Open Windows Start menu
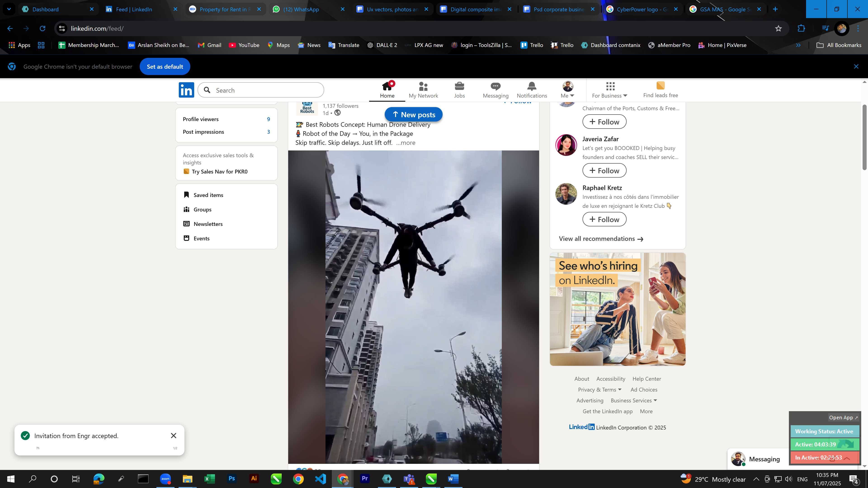This screenshot has height=488, width=868. pyautogui.click(x=10, y=479)
